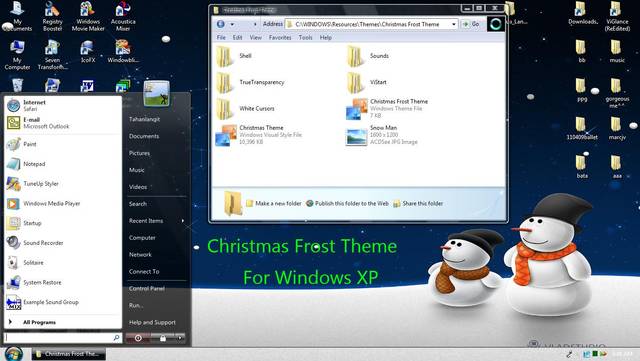
Task: Open the Edit menu
Action: tap(237, 38)
